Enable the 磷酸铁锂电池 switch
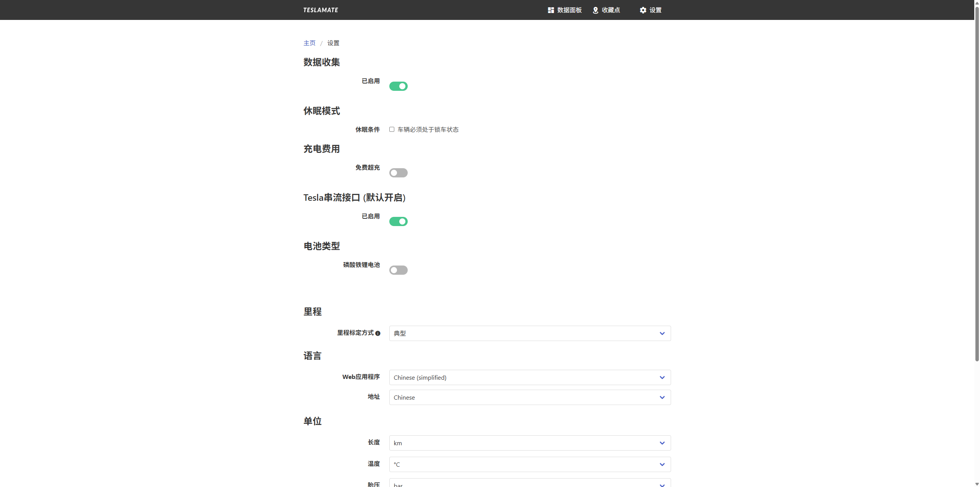Viewport: 980px width, 487px height. pyautogui.click(x=398, y=270)
